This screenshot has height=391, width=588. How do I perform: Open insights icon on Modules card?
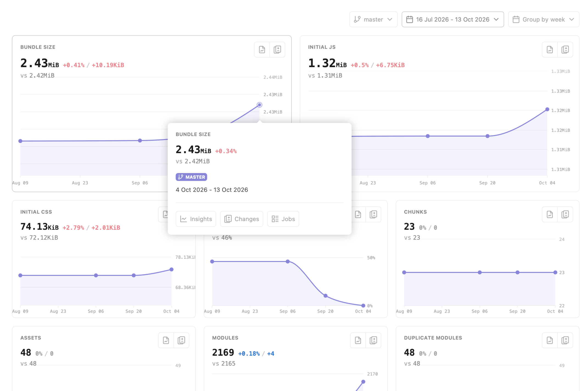(x=358, y=340)
